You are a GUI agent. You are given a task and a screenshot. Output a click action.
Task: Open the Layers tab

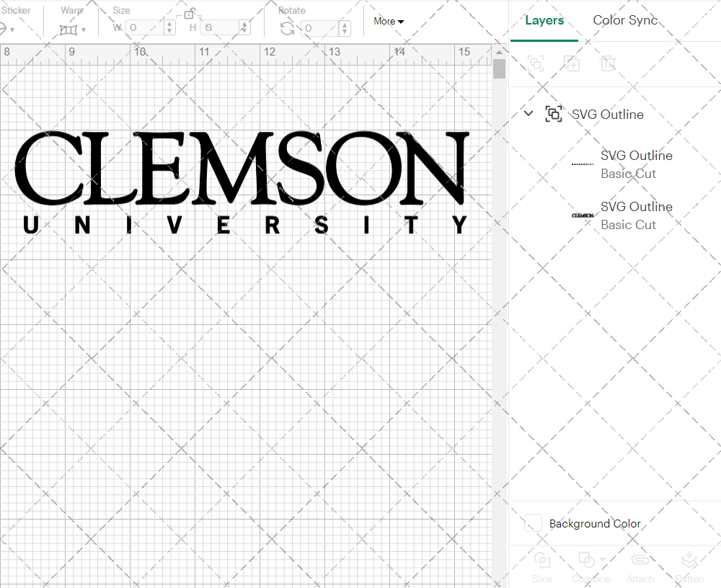click(x=544, y=20)
